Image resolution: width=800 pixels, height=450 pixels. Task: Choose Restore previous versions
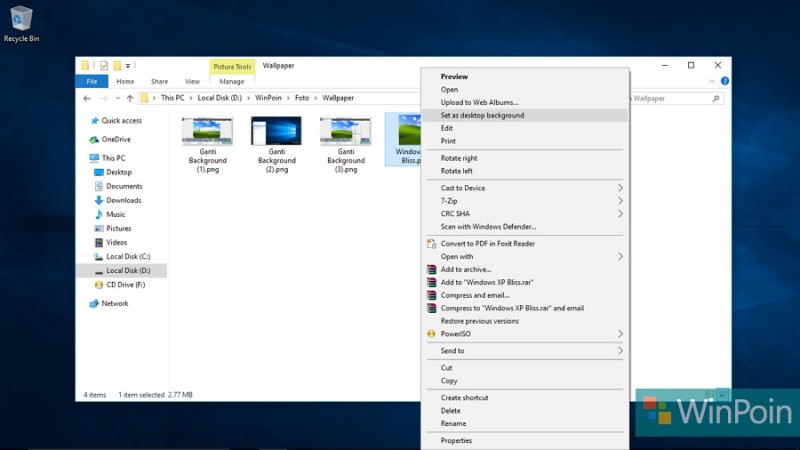pyautogui.click(x=525, y=321)
